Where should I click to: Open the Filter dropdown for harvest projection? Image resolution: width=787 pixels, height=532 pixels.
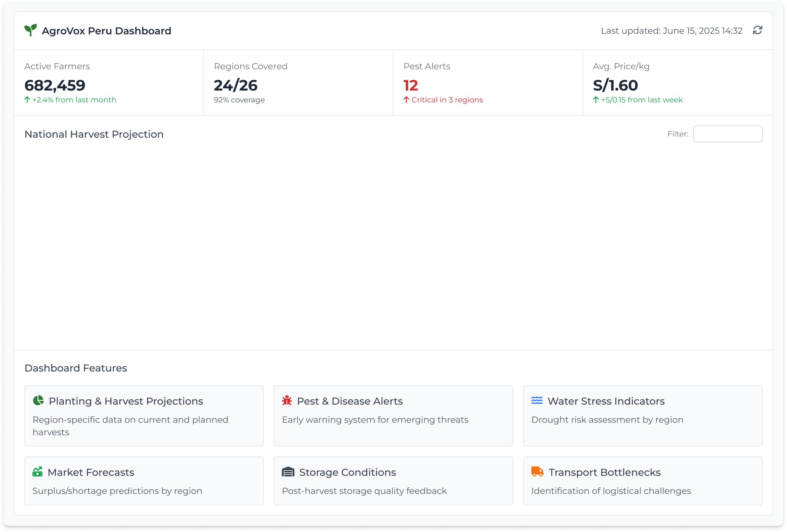(x=727, y=134)
